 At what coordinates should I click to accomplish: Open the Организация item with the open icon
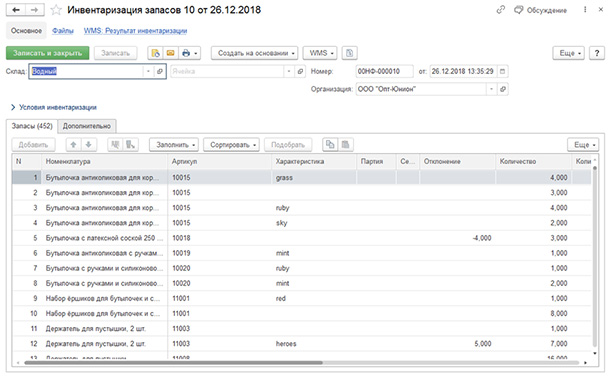coord(503,89)
